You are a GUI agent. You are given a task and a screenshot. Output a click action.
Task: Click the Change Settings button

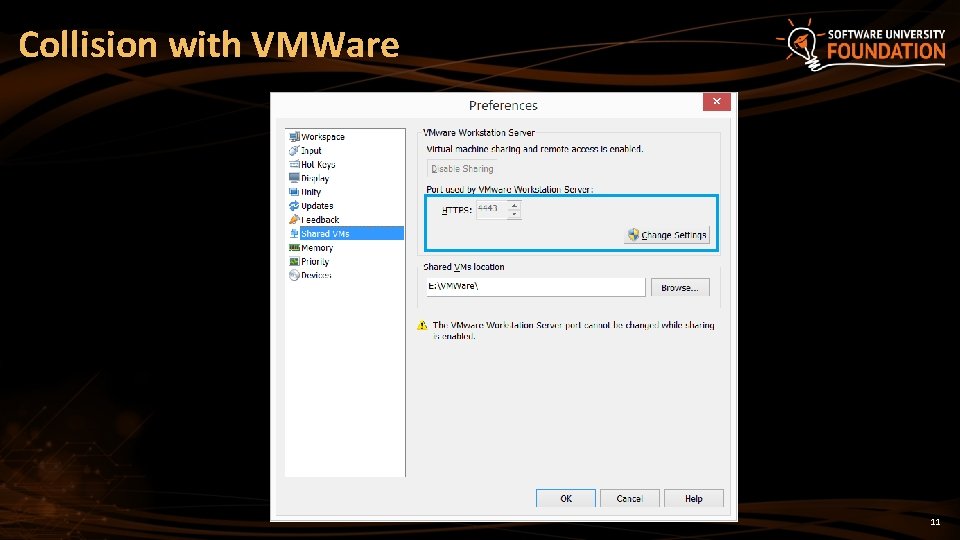(667, 234)
